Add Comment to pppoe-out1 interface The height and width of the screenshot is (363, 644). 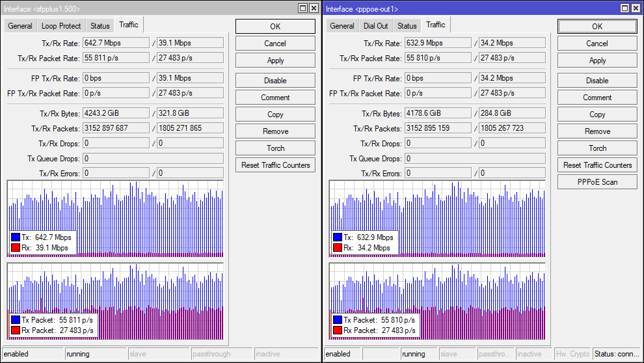[597, 98]
